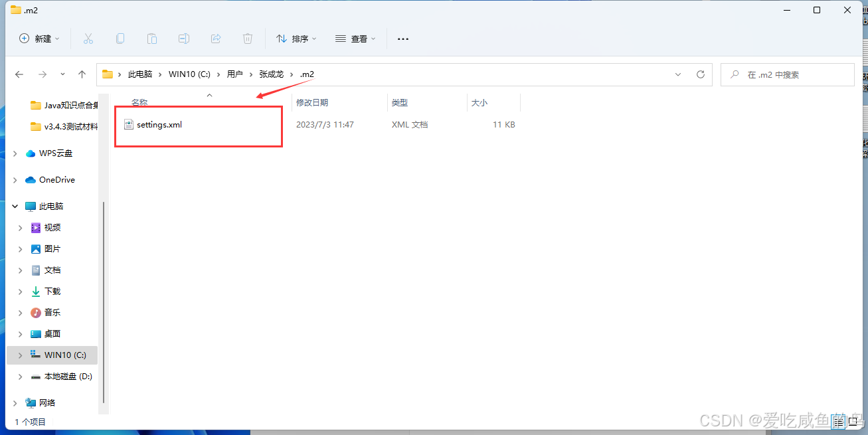Click the Delete trash can icon
Screen dimensions: 868x435
click(x=248, y=39)
